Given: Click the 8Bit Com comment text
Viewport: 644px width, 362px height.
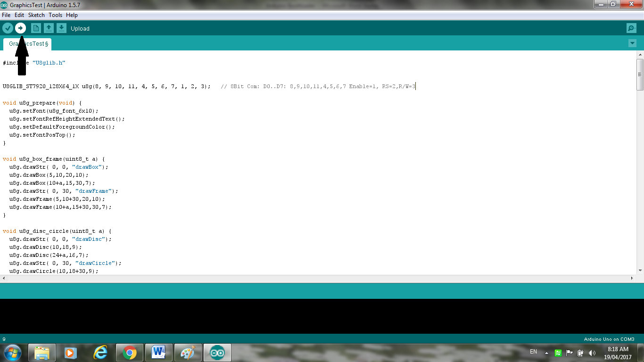Looking at the screenshot, I should (318, 87).
